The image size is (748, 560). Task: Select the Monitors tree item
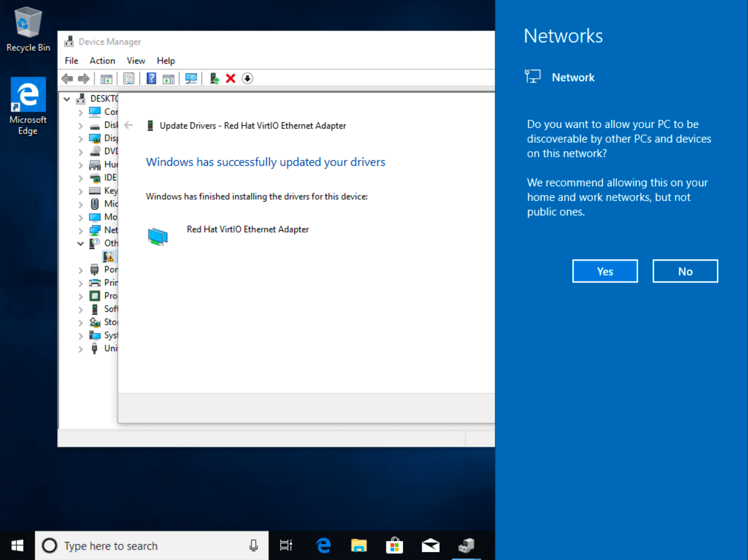click(x=103, y=217)
